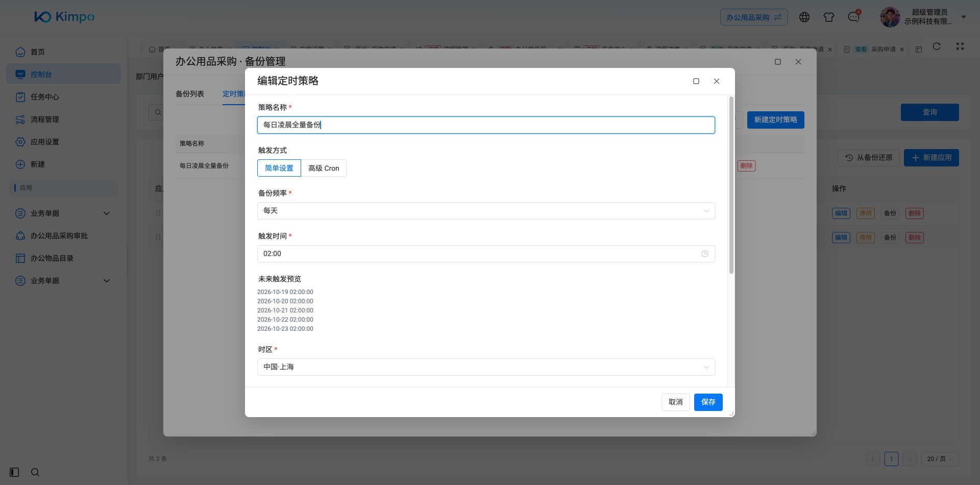Click the 策略名称 input field
The height and width of the screenshot is (485, 980).
coord(486,125)
